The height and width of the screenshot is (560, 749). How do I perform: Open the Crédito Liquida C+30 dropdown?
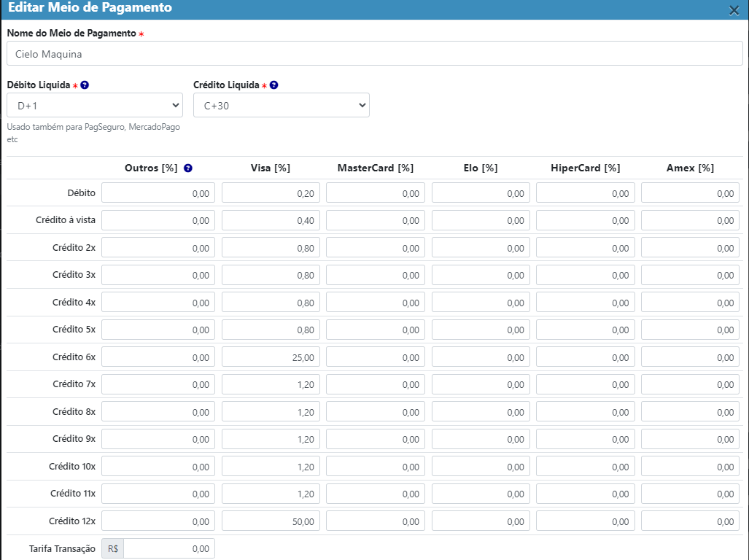[x=282, y=105]
